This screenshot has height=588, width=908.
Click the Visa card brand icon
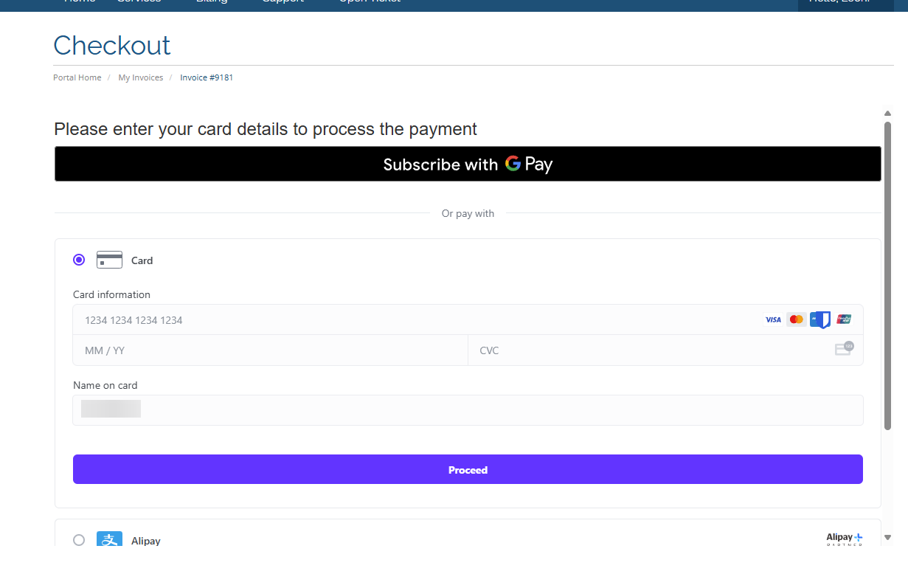773,319
